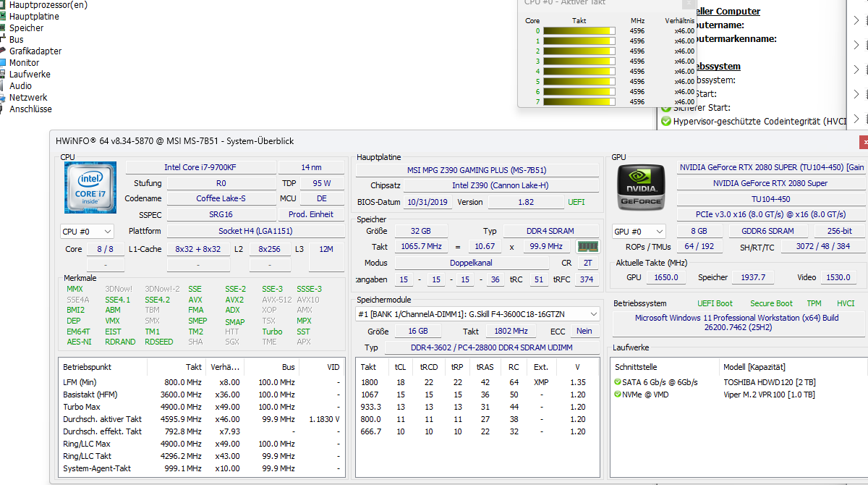Click the Coffee Lake-S codename field
Viewport: 868px width, 485px height.
[x=221, y=198]
